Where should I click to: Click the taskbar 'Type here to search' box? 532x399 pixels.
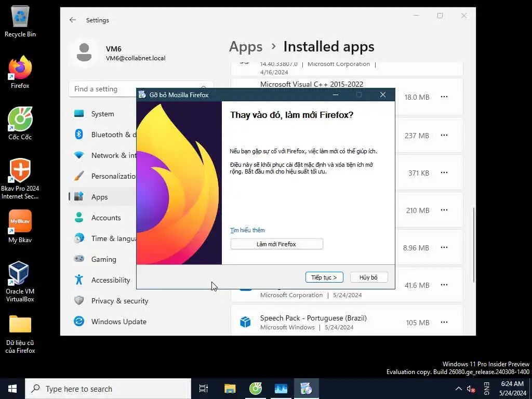[108, 389]
